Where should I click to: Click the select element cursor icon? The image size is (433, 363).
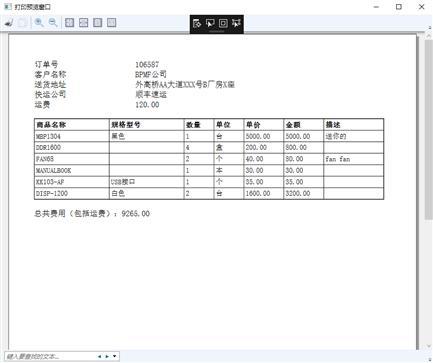(x=210, y=23)
